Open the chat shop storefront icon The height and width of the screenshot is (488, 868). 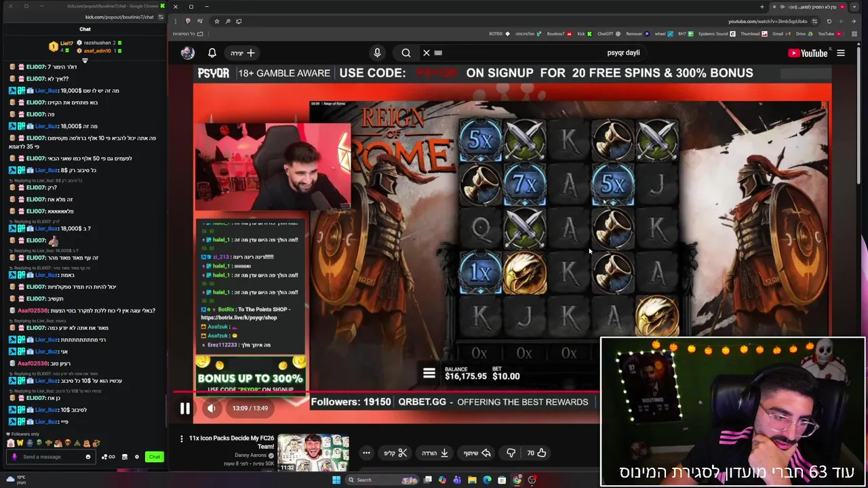coord(125,457)
